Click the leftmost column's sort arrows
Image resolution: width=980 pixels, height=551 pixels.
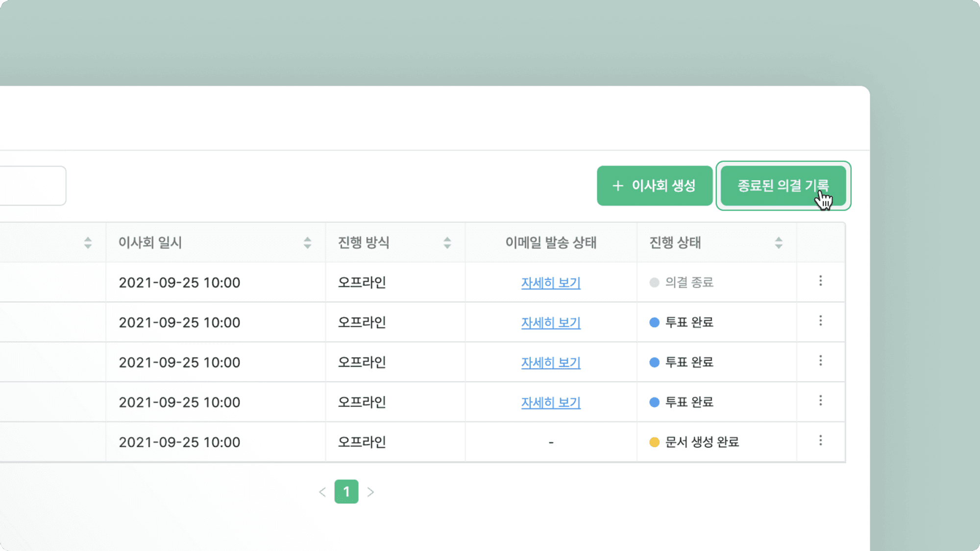[x=88, y=242]
